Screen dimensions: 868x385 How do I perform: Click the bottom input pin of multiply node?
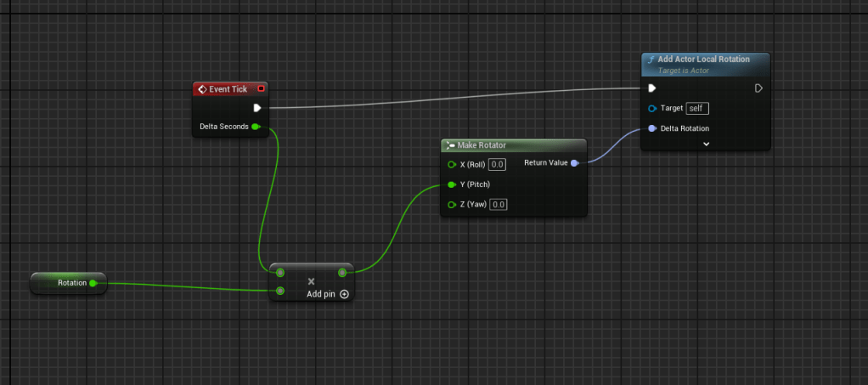280,292
